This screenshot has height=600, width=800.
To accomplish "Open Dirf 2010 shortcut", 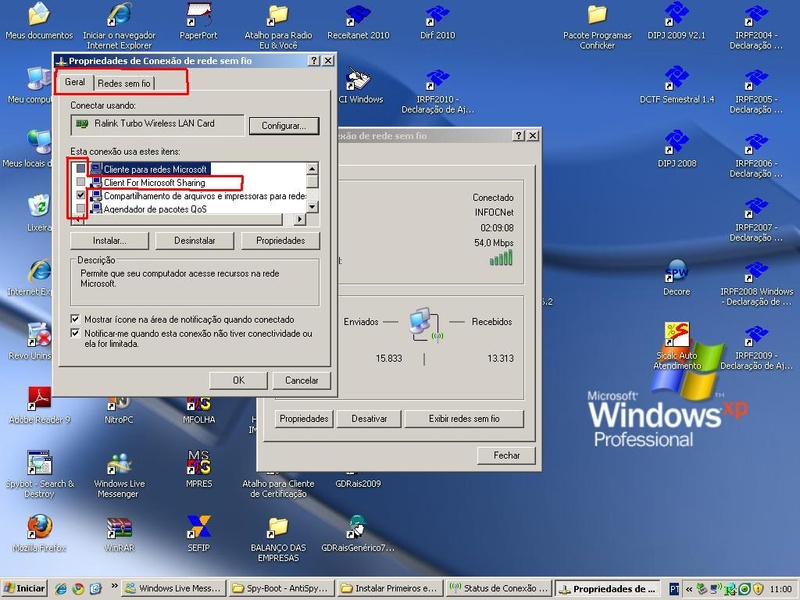I will pyautogui.click(x=438, y=22).
